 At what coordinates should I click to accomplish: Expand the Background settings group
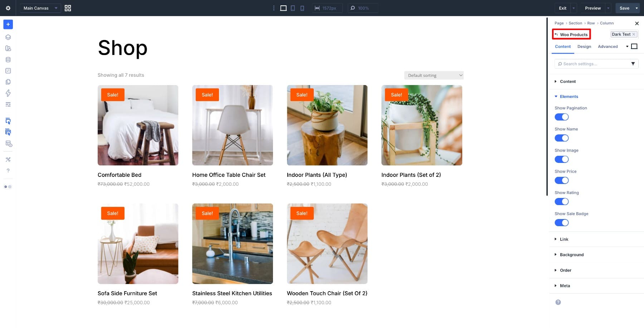click(571, 255)
